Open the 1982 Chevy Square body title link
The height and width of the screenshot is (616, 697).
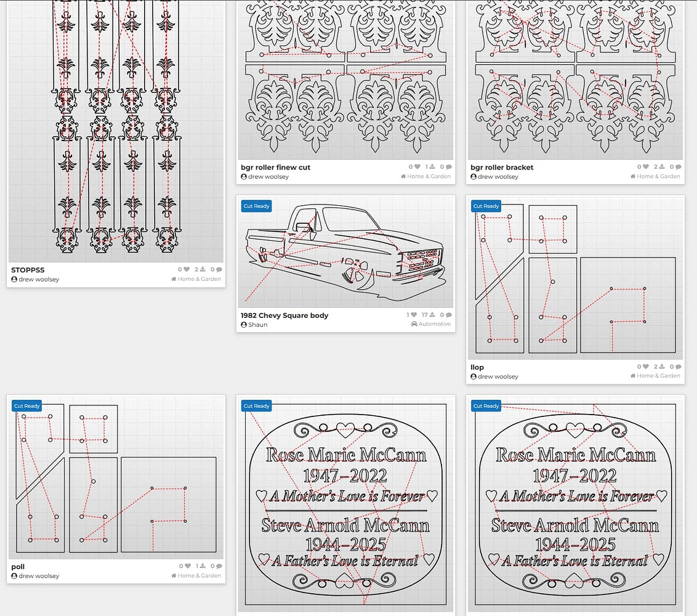pyautogui.click(x=284, y=315)
